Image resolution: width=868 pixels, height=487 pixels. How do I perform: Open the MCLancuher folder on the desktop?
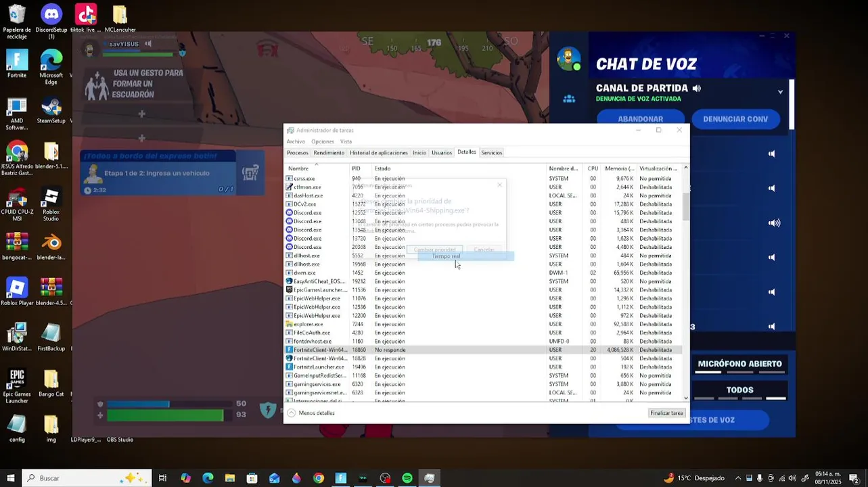(x=120, y=18)
